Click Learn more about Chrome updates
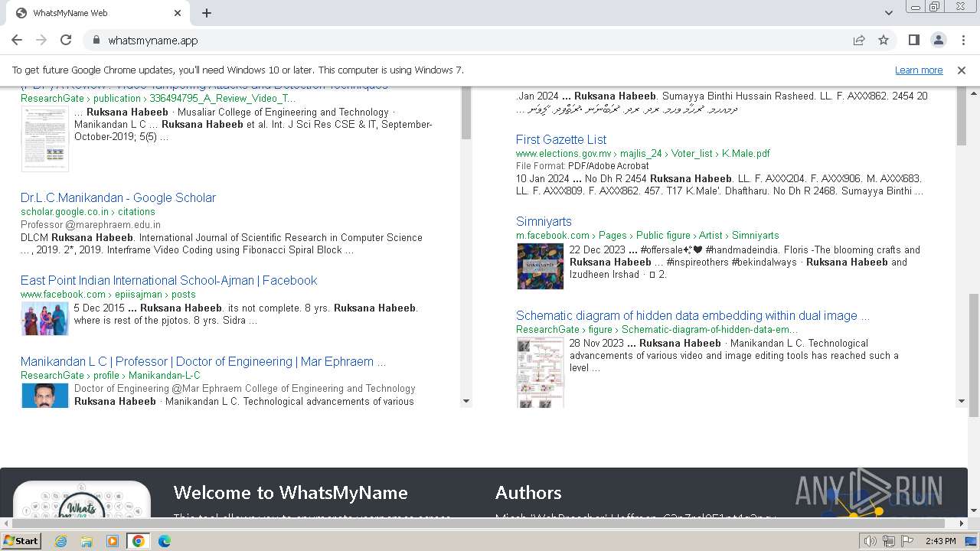Screen dimensions: 980x551 pyautogui.click(x=919, y=70)
